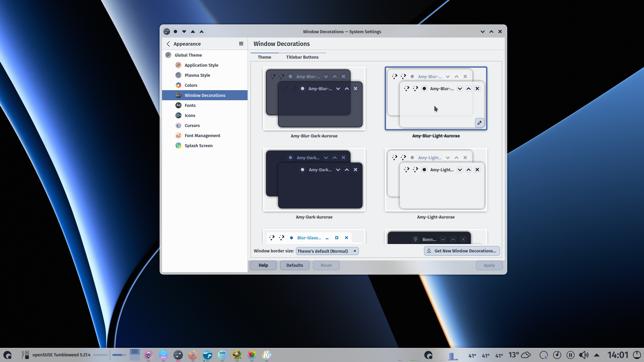
Task: Open the colorful pinwheel photos app icon
Action: (252, 355)
